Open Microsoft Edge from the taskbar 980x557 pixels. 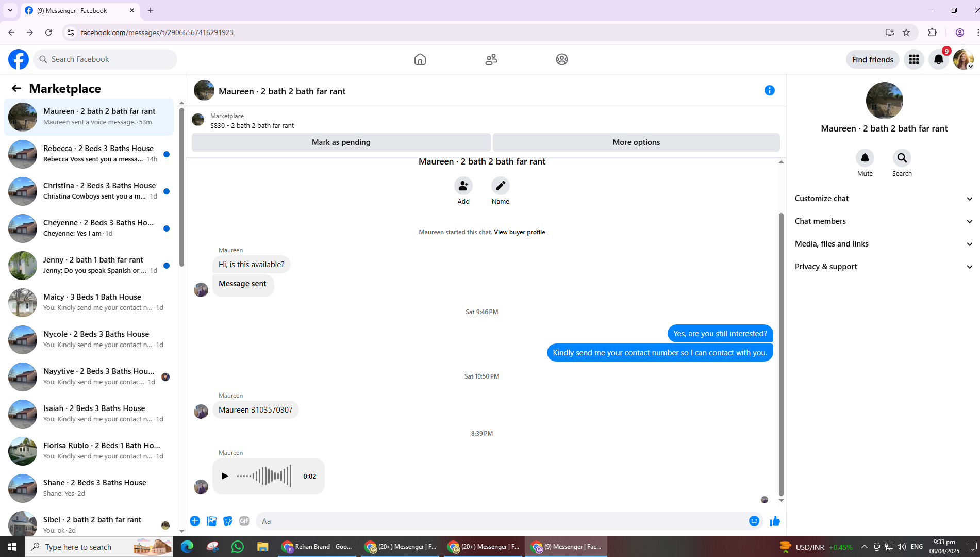point(187,547)
